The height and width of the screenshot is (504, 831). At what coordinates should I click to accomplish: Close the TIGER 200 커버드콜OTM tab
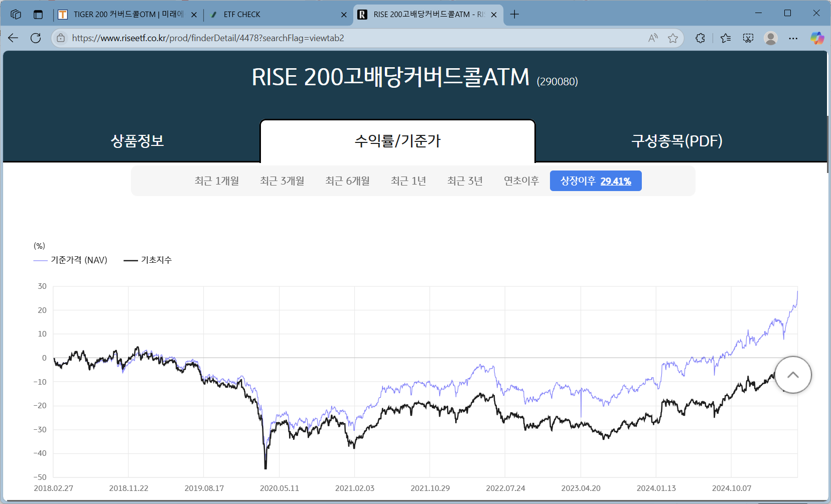(x=194, y=15)
